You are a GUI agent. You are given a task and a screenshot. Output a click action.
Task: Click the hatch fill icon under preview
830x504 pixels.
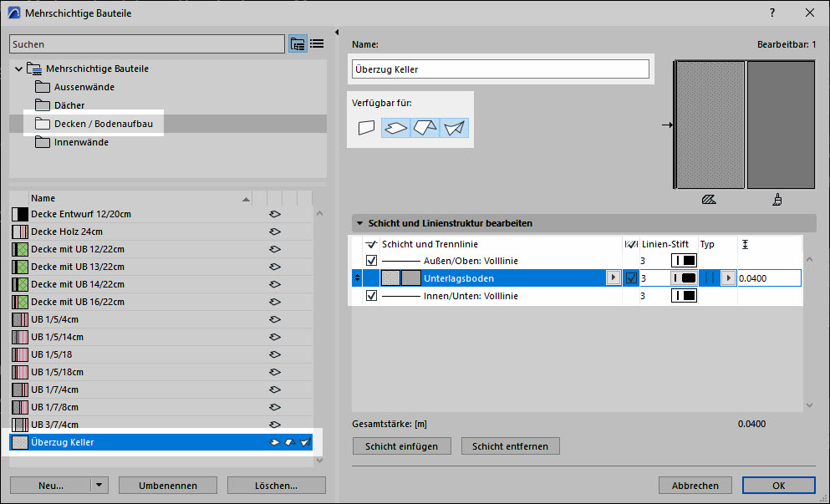tap(709, 201)
